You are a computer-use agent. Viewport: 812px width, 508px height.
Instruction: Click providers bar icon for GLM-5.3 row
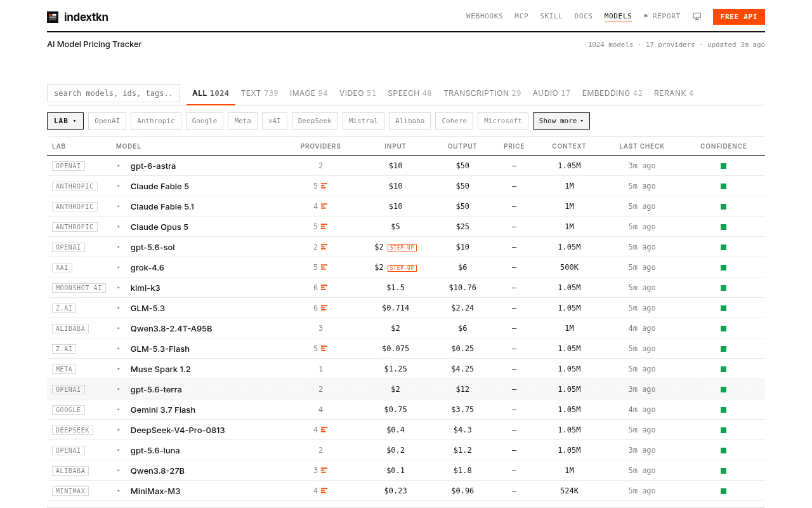point(324,308)
